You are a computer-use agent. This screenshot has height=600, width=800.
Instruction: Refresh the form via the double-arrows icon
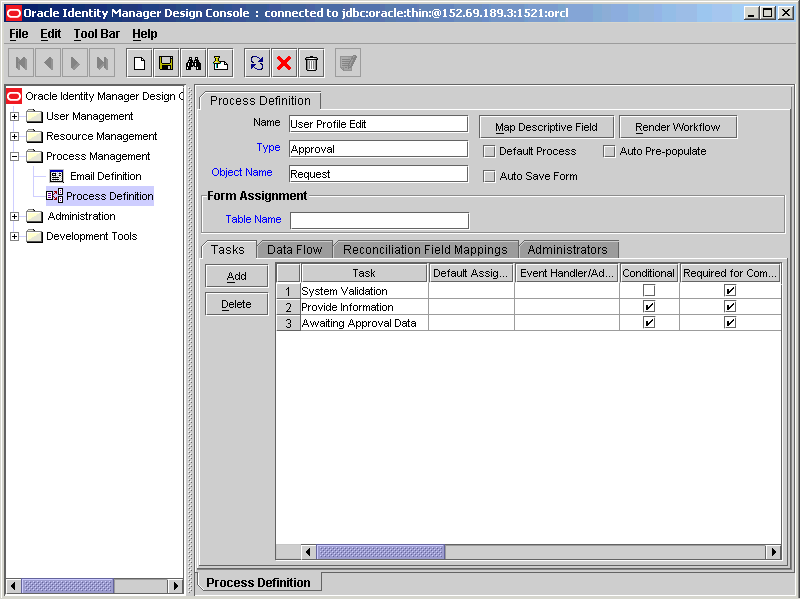tap(256, 62)
